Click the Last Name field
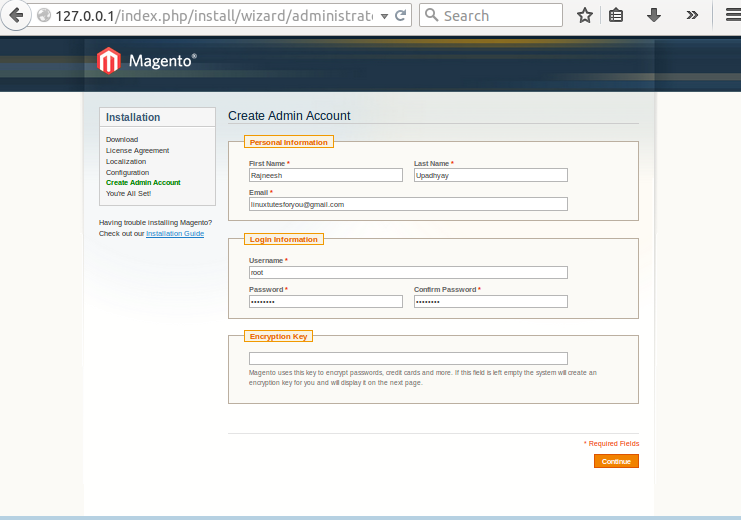This screenshot has height=520, width=741. coord(491,175)
